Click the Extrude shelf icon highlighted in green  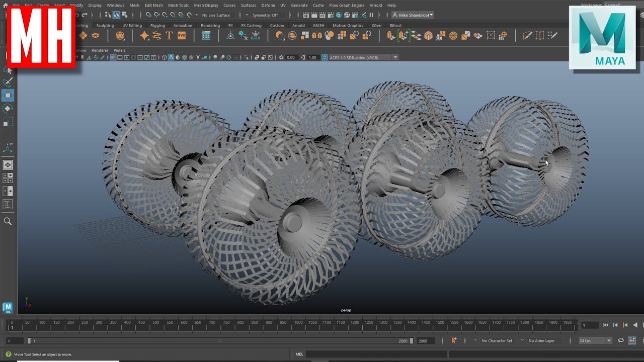[x=403, y=35]
